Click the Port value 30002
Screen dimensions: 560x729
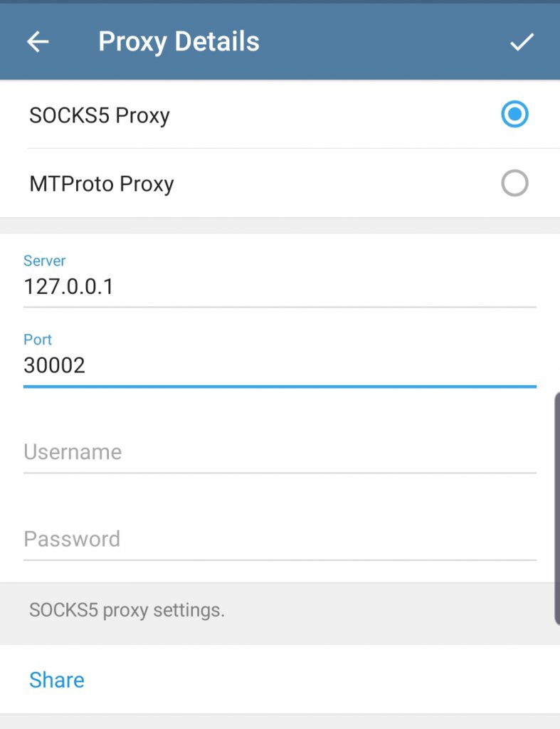pos(55,365)
